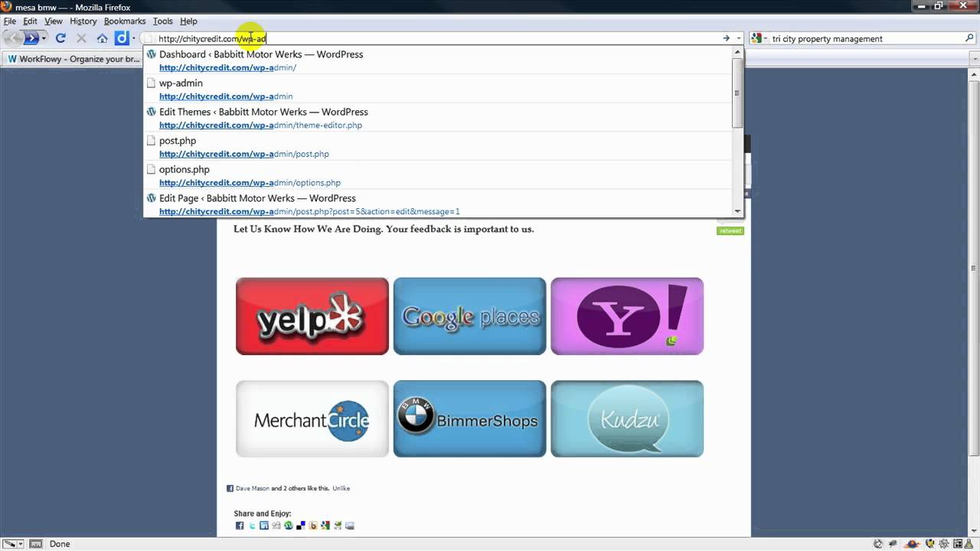
Task: Share on Twitter icon
Action: pyautogui.click(x=252, y=526)
